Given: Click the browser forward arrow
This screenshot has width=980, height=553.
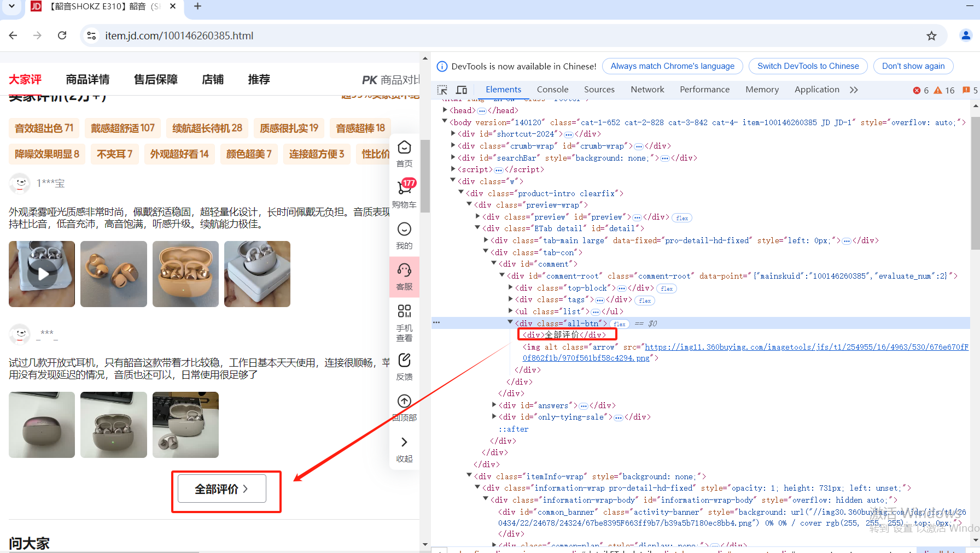Looking at the screenshot, I should (x=37, y=36).
